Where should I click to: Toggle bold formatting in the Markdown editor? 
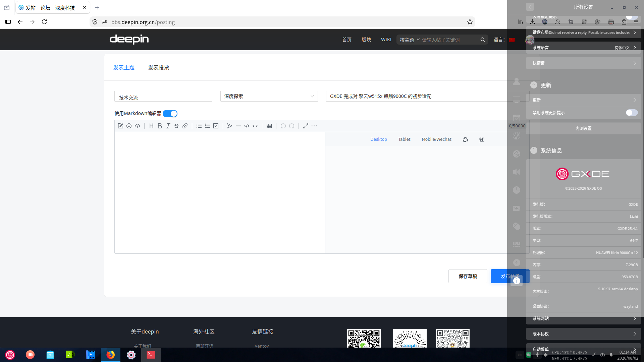pyautogui.click(x=160, y=126)
